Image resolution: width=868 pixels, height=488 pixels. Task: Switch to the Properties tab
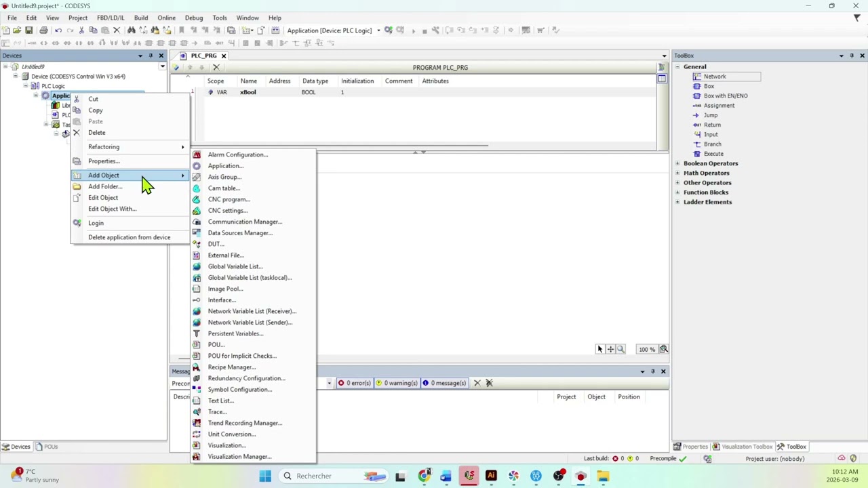pyautogui.click(x=691, y=447)
